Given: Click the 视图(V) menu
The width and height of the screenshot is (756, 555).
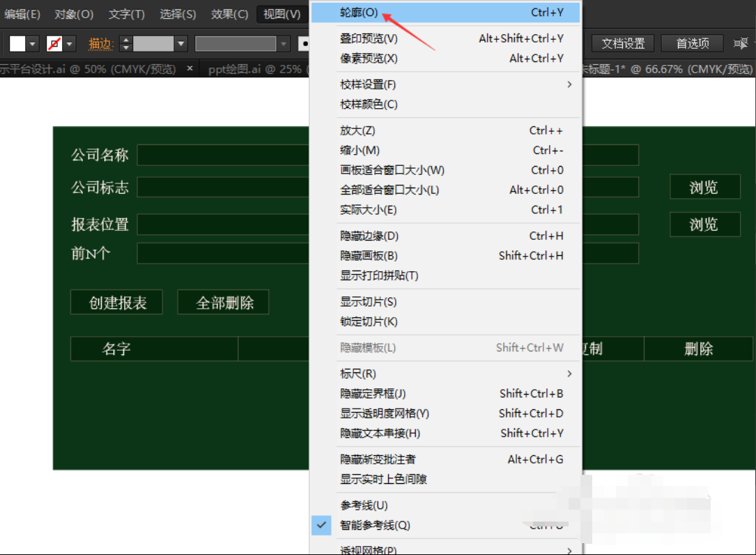Looking at the screenshot, I should [x=282, y=14].
